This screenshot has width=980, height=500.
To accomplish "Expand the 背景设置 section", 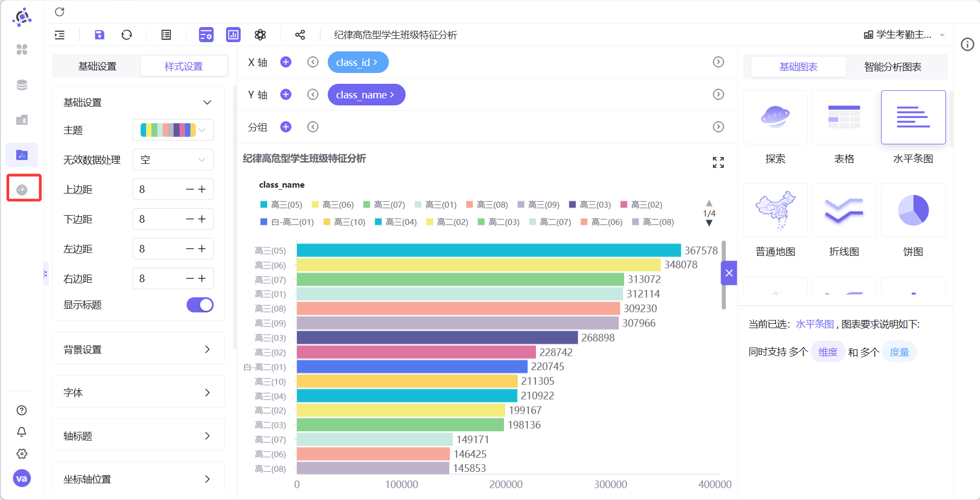I will coord(138,349).
